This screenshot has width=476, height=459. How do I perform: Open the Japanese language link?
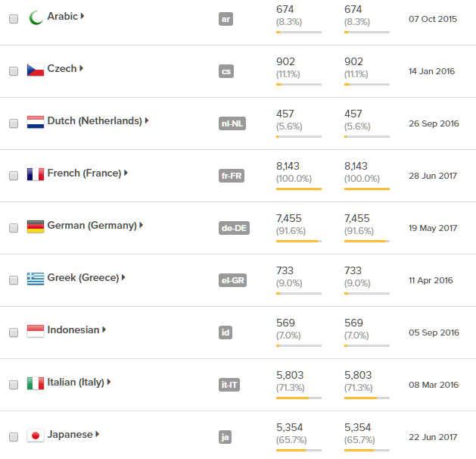[x=70, y=435]
